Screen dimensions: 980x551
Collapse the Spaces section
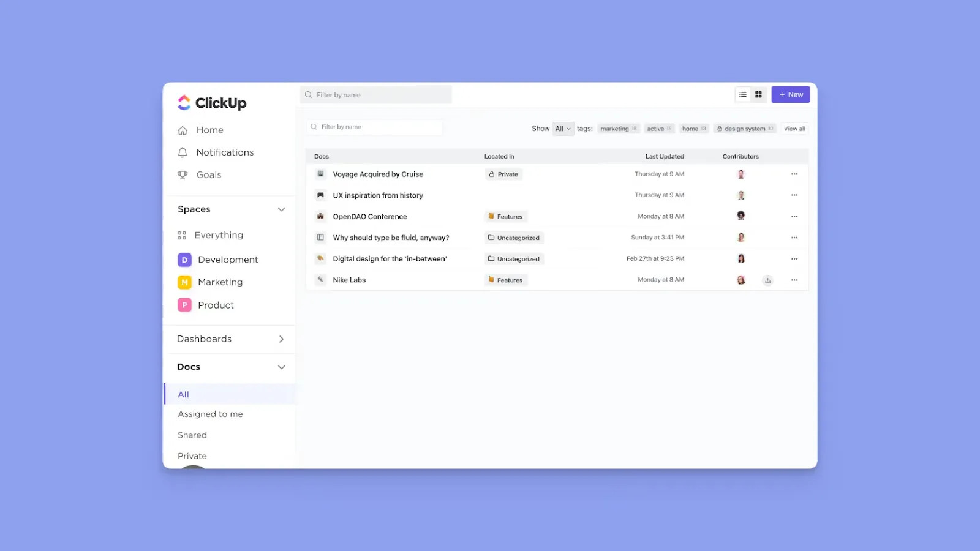point(281,209)
